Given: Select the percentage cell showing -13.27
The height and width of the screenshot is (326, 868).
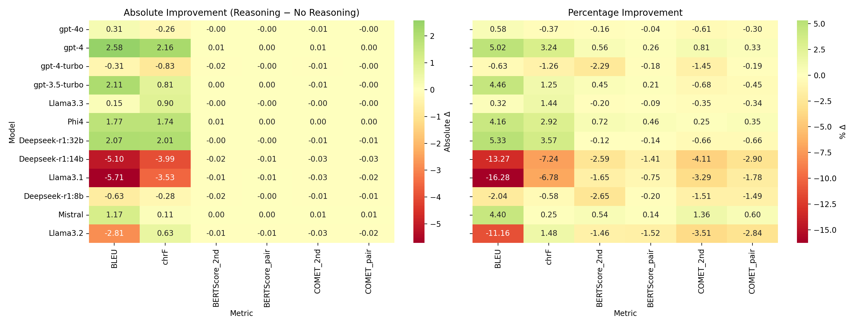Looking at the screenshot, I should (498, 159).
